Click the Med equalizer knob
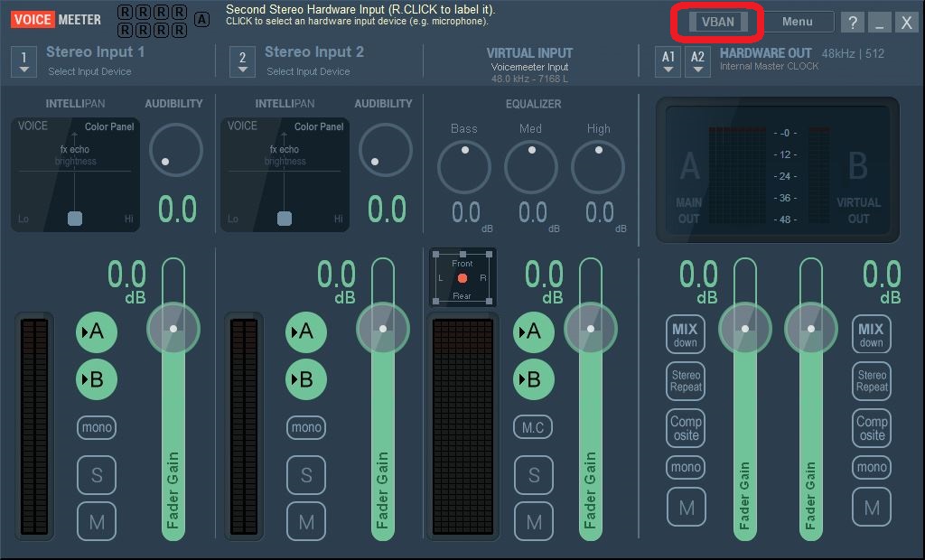This screenshot has height=560, width=925. [x=531, y=167]
